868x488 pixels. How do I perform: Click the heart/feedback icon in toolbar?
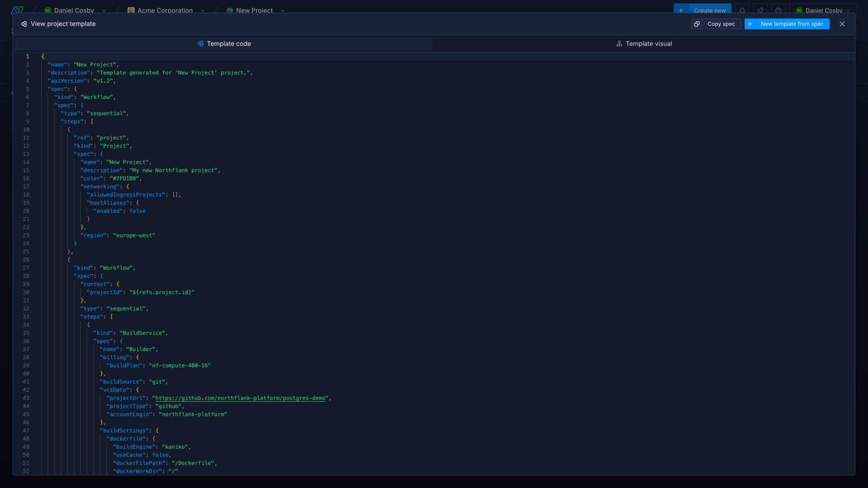coord(761,10)
